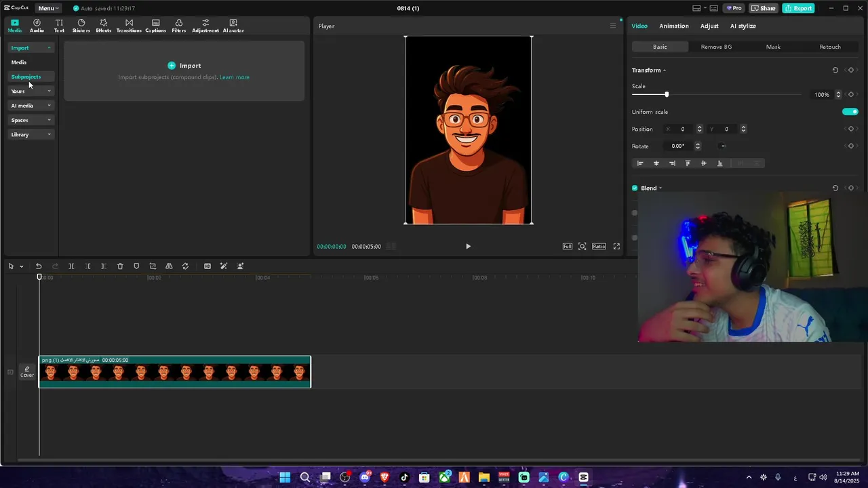Open the Stickers panel
Viewport: 868px width, 488px height.
tap(81, 26)
